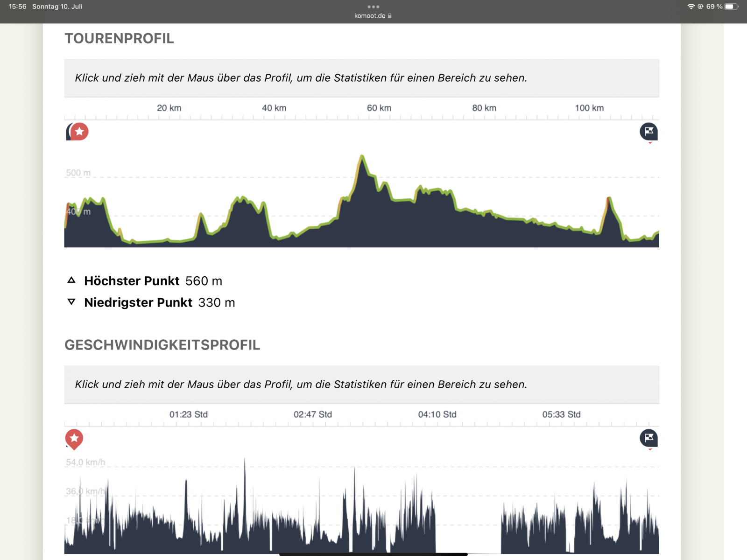Screen dimensions: 747x560
Task: Tap the Wi-Fi status icon
Action: pyautogui.click(x=691, y=7)
